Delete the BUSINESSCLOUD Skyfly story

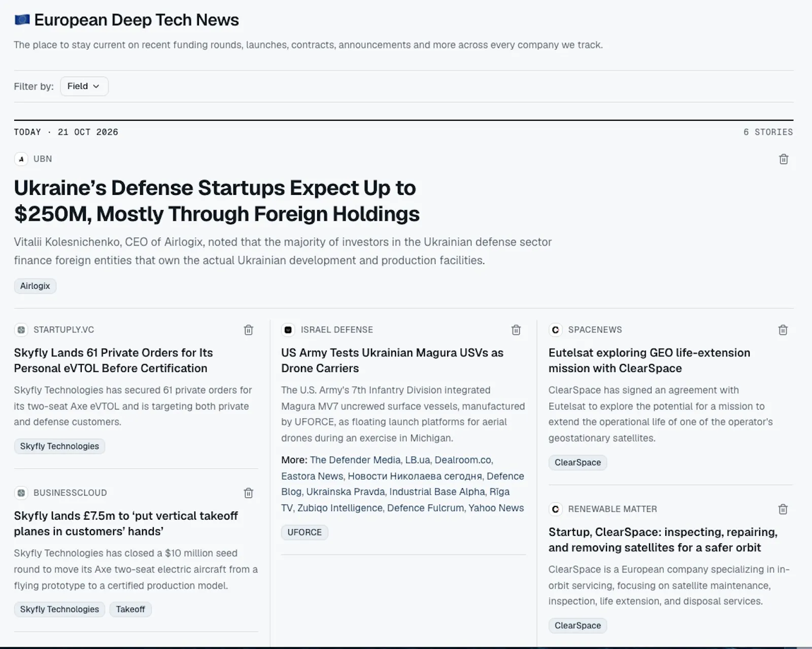(x=249, y=493)
